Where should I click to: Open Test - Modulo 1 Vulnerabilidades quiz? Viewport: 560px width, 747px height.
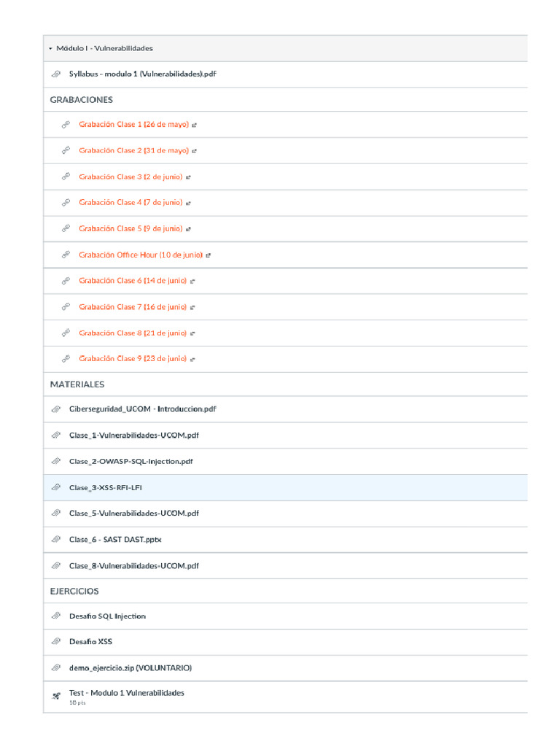[127, 693]
